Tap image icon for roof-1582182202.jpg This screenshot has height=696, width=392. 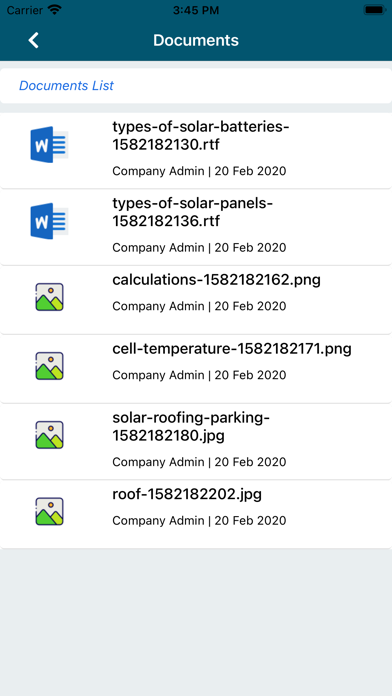[49, 511]
